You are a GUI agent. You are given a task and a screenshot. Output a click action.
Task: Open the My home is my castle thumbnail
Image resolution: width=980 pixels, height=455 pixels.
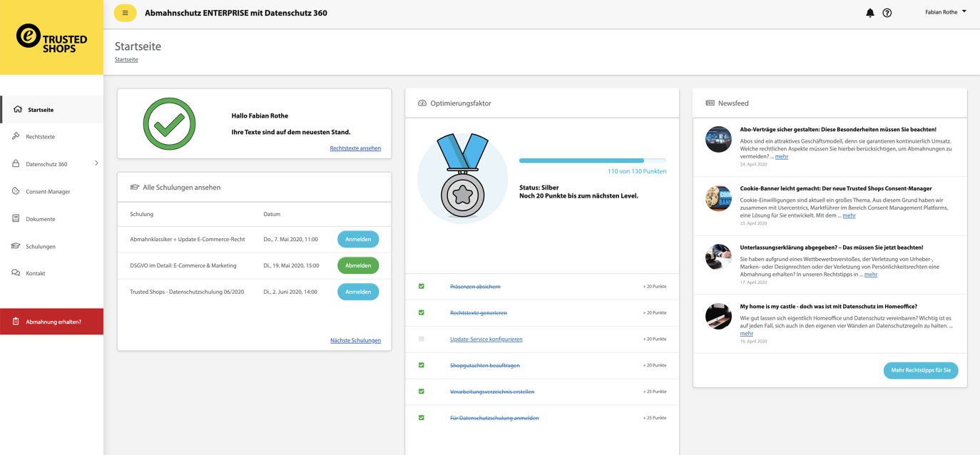point(718,316)
